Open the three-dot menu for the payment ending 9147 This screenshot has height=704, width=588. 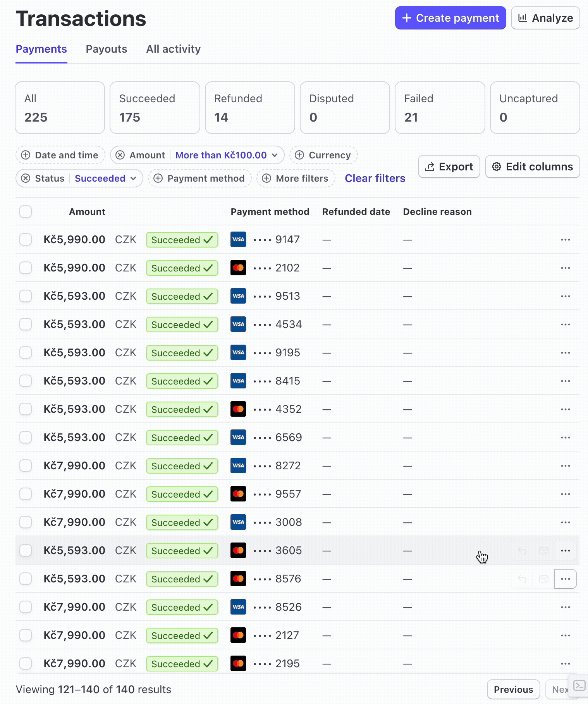click(566, 240)
